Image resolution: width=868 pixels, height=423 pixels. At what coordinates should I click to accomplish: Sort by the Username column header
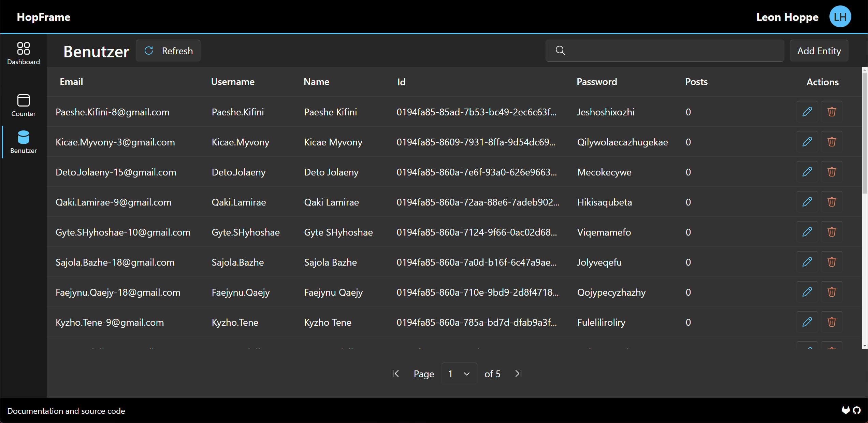click(233, 82)
